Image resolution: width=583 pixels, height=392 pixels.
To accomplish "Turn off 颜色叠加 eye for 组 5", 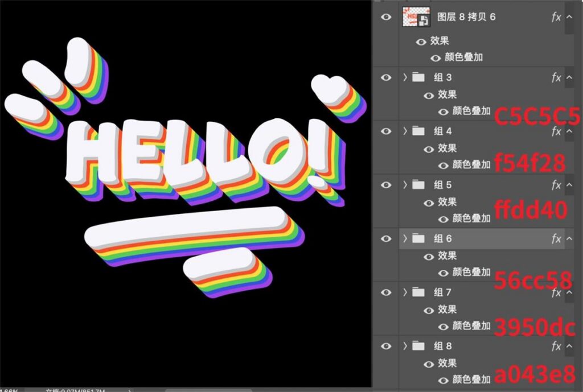I will point(443,219).
